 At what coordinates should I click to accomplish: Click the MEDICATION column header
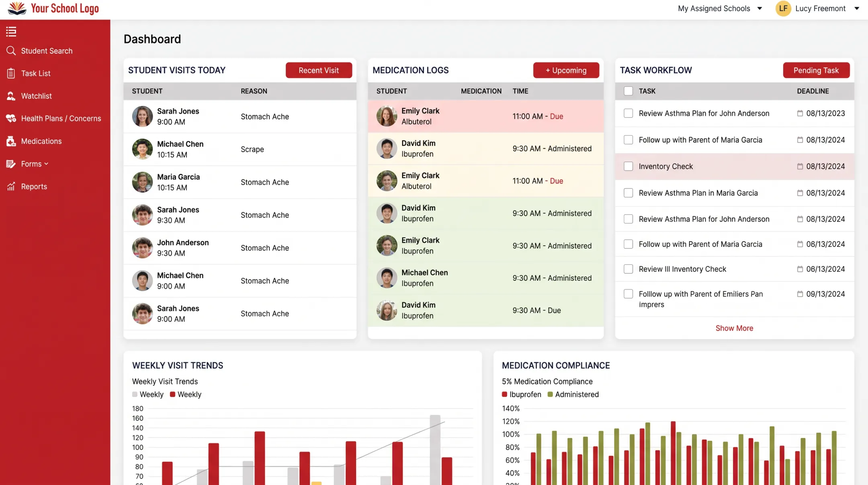pos(481,91)
